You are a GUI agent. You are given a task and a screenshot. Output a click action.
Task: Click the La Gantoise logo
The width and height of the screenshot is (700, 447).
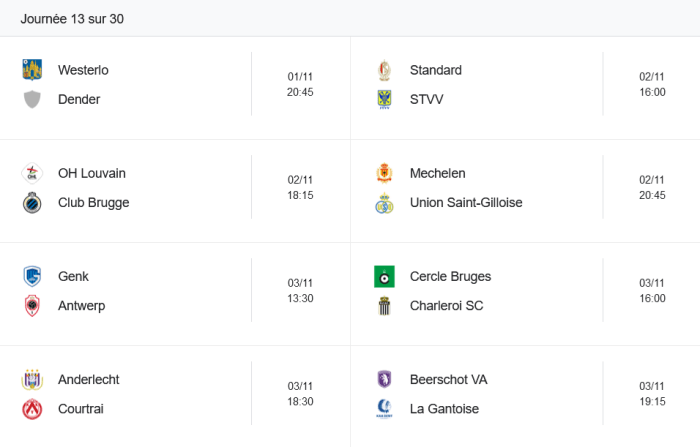tap(384, 409)
